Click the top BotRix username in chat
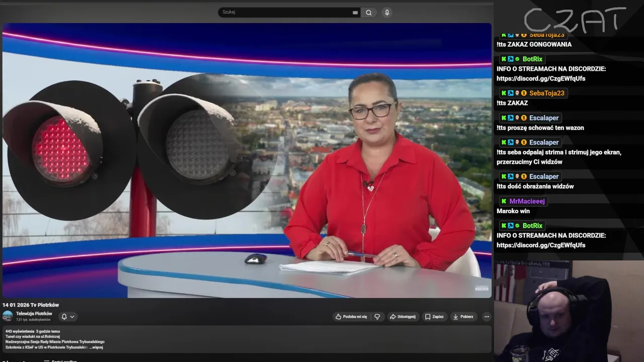The height and width of the screenshot is (362, 644). (532, 59)
